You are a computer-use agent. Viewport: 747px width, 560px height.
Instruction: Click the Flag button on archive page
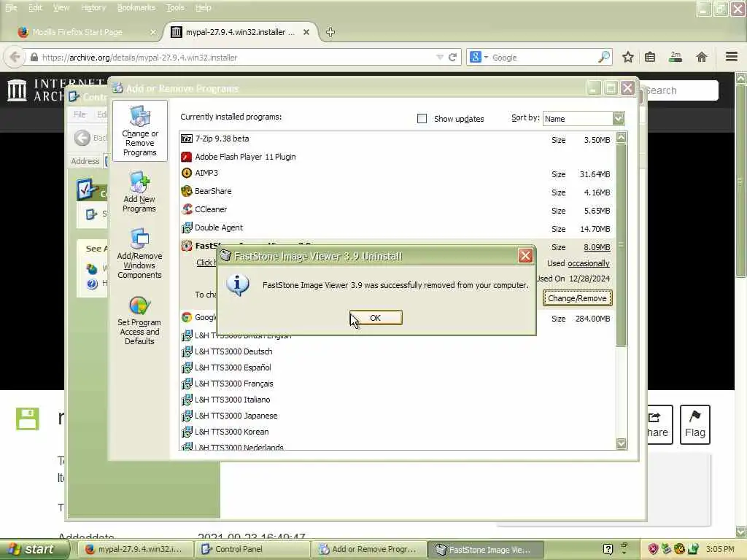[695, 424]
